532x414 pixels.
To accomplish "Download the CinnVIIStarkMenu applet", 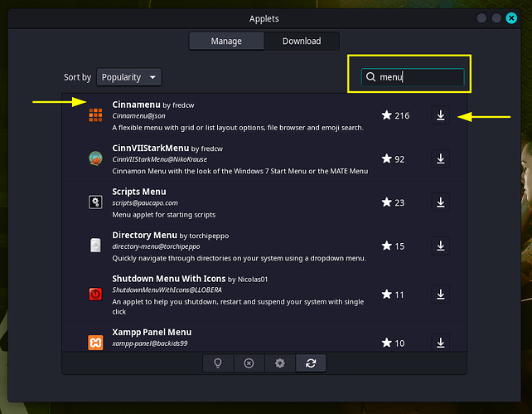I will tap(440, 158).
